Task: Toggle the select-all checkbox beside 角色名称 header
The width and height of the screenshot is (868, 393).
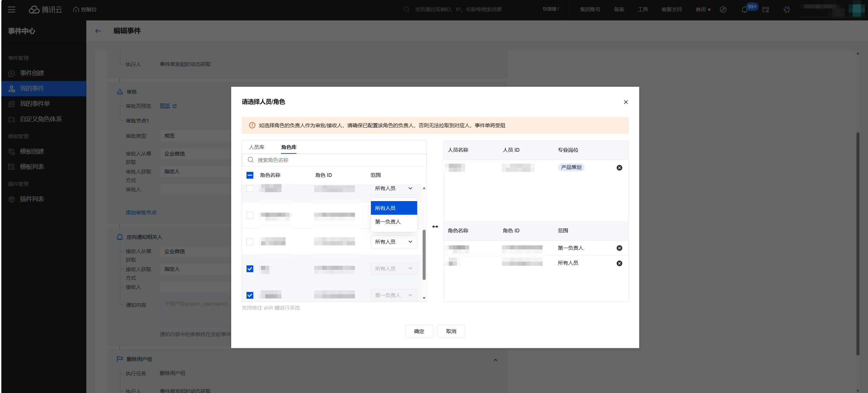Action: coord(250,175)
